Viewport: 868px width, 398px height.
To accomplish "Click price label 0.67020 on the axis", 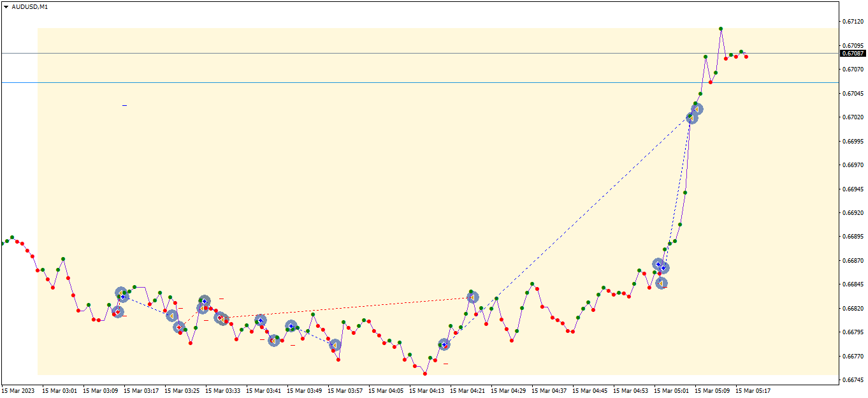I will [x=853, y=117].
